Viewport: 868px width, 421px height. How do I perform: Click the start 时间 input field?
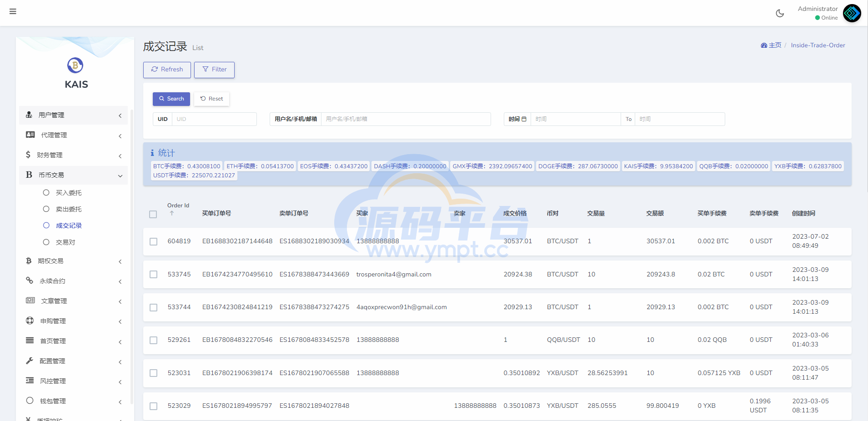point(576,119)
